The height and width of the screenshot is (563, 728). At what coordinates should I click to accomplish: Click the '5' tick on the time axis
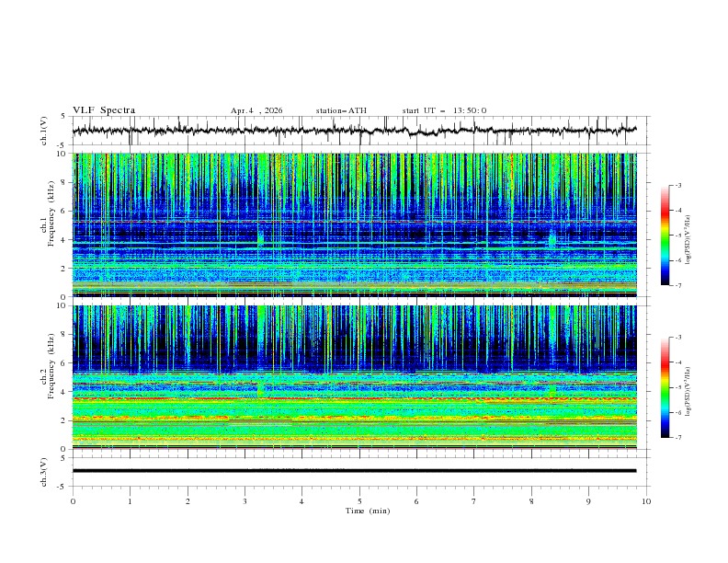359,501
